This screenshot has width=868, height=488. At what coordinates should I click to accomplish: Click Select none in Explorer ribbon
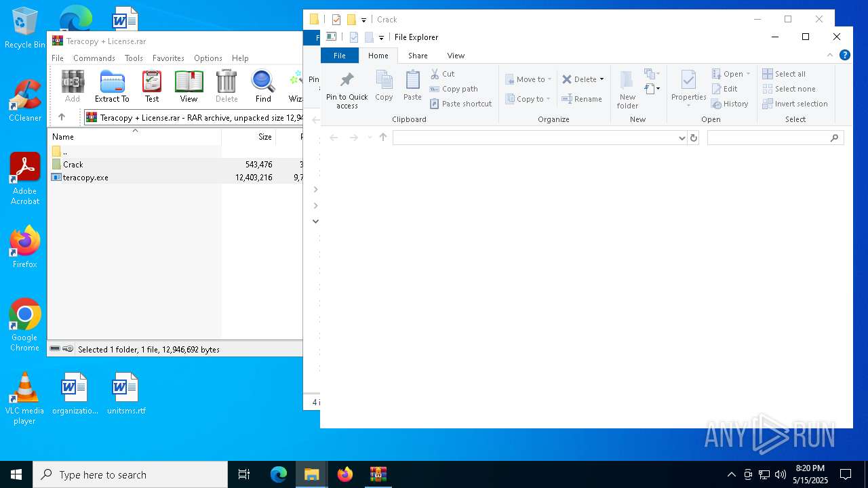pos(789,89)
